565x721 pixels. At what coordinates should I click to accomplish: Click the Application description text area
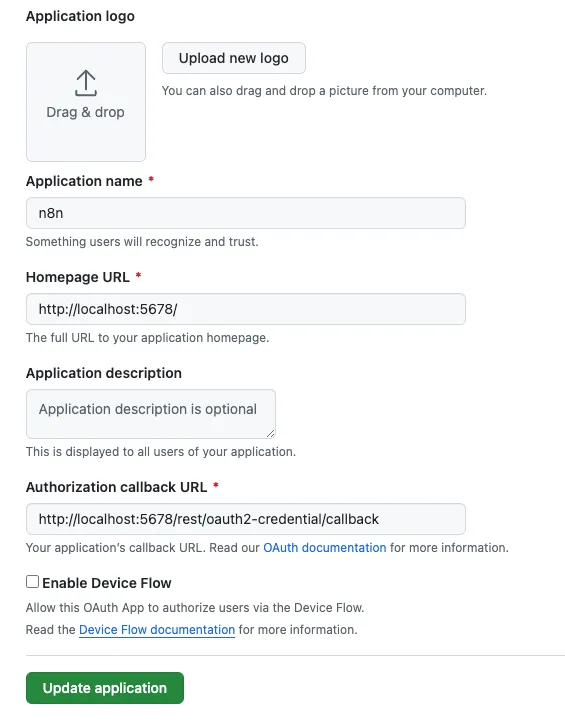(x=151, y=414)
